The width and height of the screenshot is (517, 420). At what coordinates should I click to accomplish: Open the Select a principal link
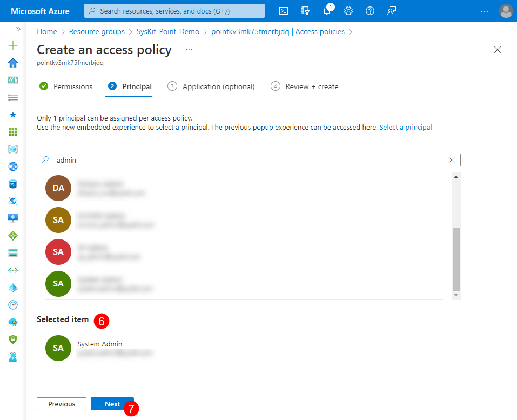coord(406,127)
